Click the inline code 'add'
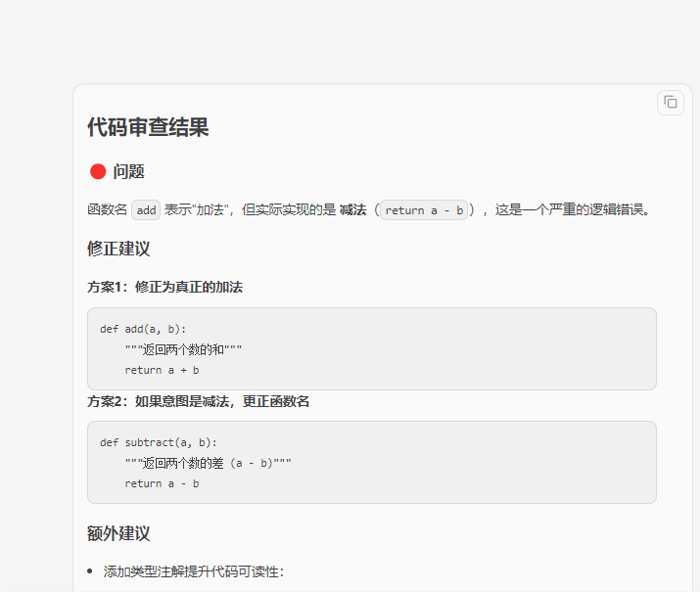Screen dimensions: 700x592 146,209
